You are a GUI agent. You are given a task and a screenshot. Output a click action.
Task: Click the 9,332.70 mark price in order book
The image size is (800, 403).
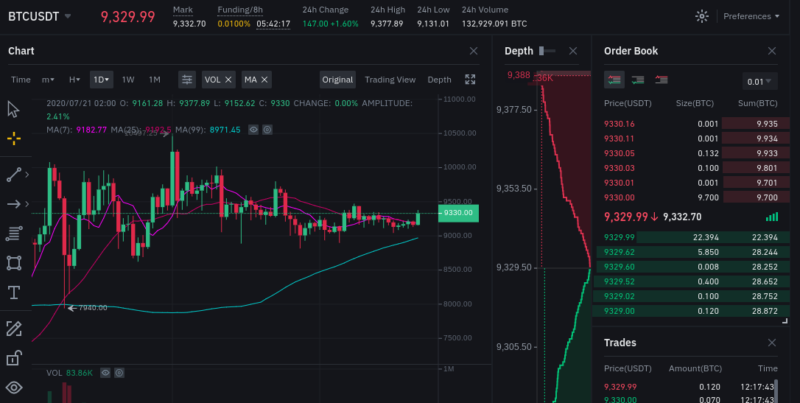[x=682, y=217]
